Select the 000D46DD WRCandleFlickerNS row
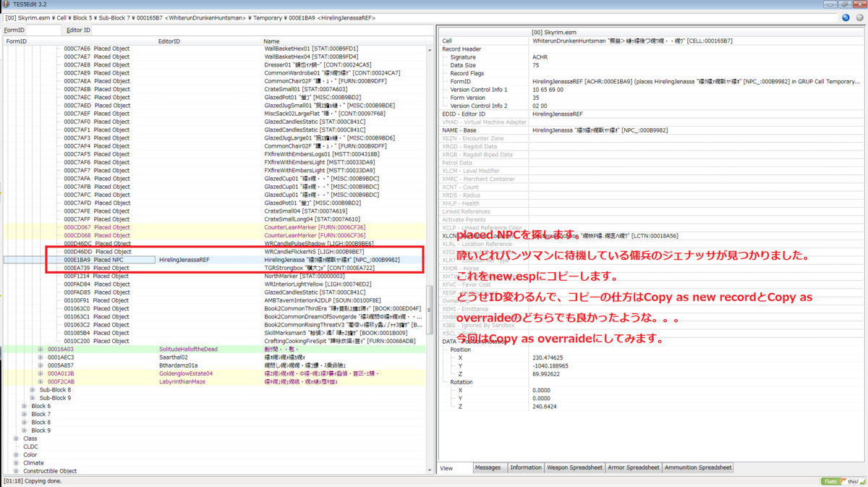The width and height of the screenshot is (868, 487). (215, 252)
